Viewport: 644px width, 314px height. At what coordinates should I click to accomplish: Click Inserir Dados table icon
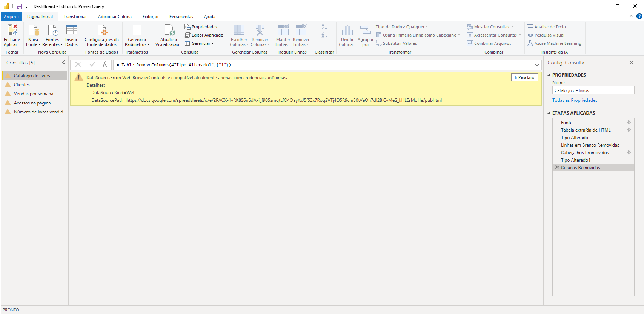point(71,30)
